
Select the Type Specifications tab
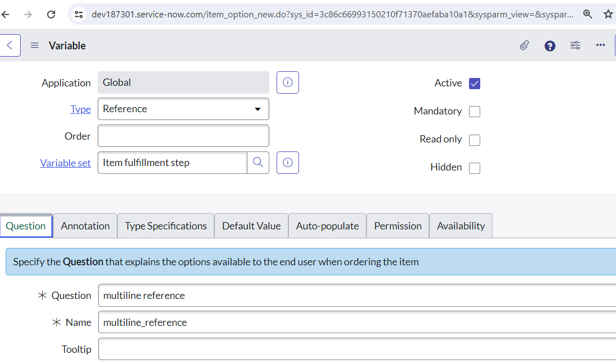[166, 226]
